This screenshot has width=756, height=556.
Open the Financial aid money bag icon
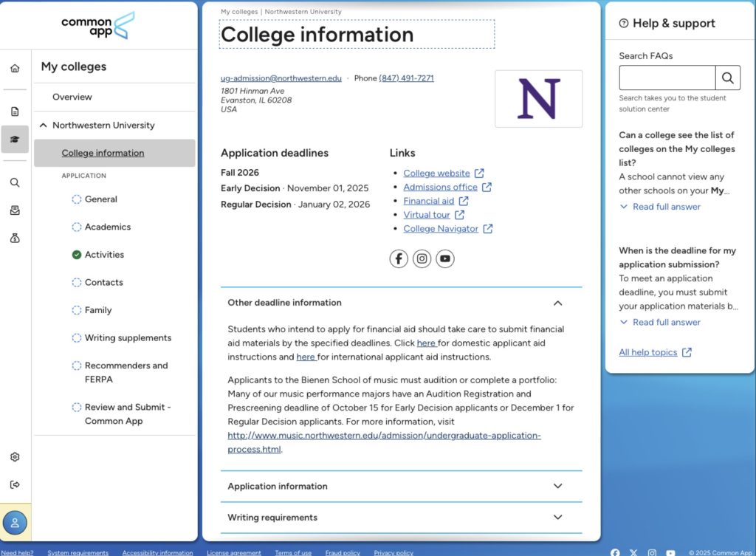click(x=15, y=238)
